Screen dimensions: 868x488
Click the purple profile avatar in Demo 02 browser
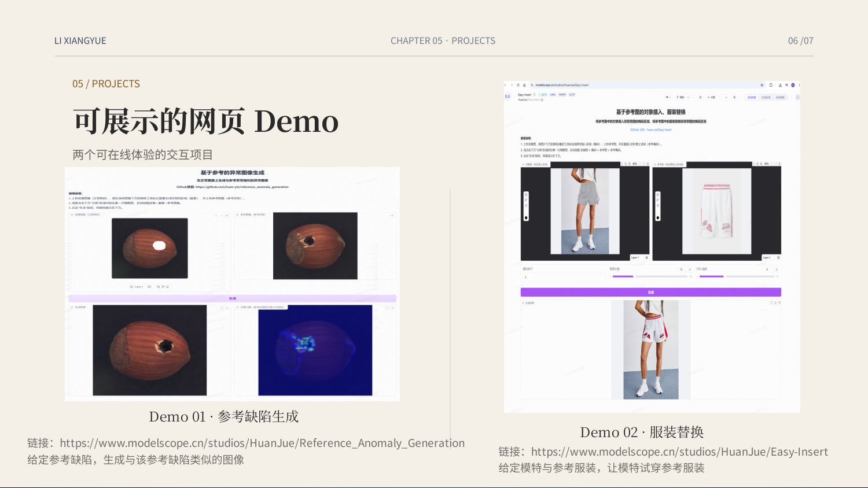(793, 85)
